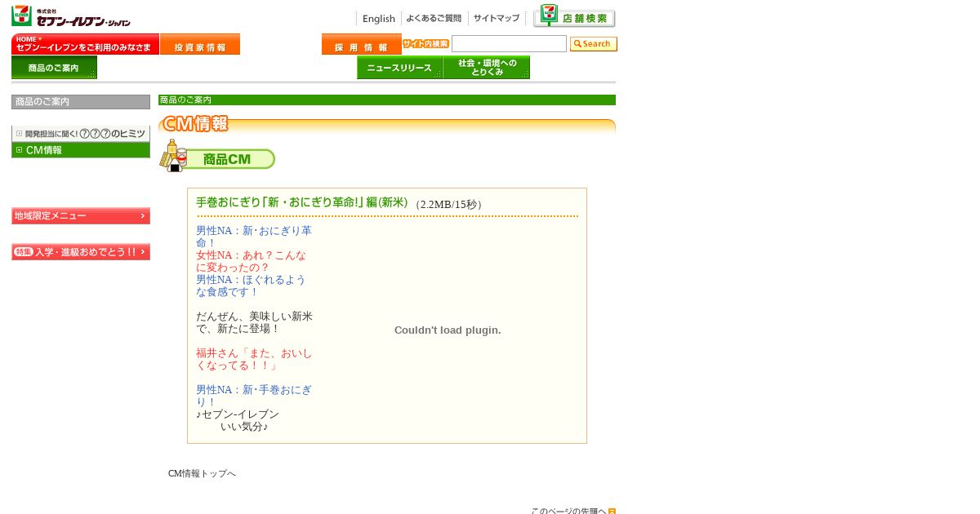The width and height of the screenshot is (980, 514).
Task: Open 開発担当に聞く ???のヒミツ sidebar item
Action: point(81,134)
